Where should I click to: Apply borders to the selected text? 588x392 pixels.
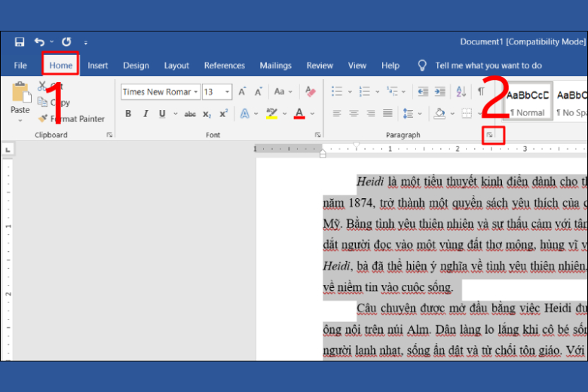point(467,113)
